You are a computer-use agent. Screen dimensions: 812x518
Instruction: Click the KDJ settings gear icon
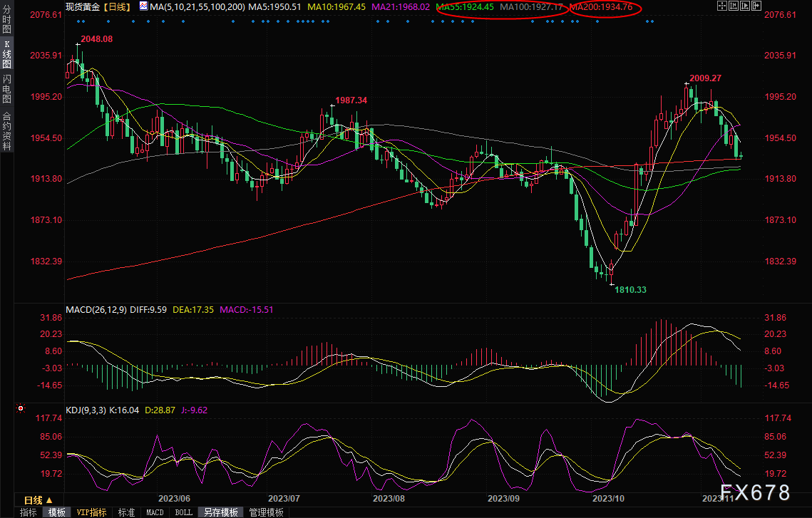point(21,409)
